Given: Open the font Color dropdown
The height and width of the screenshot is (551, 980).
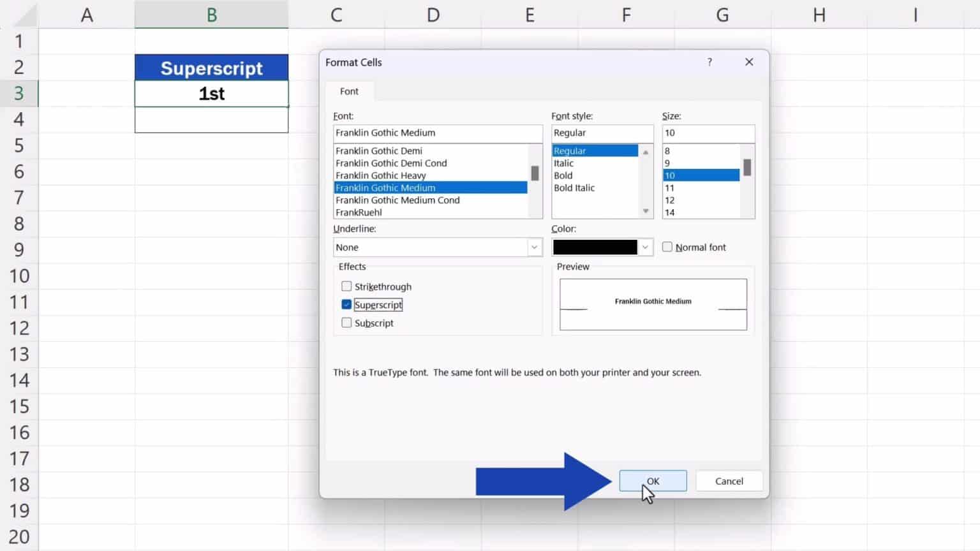Looking at the screenshot, I should coord(646,247).
